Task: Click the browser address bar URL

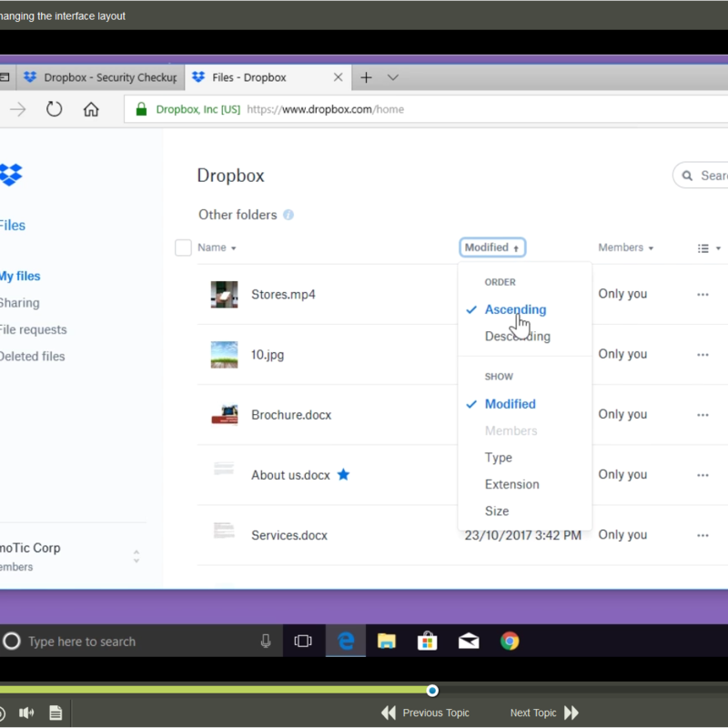Action: pos(325,109)
